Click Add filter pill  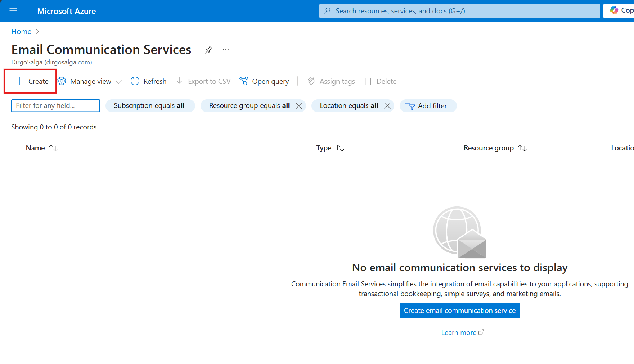pyautogui.click(x=428, y=106)
